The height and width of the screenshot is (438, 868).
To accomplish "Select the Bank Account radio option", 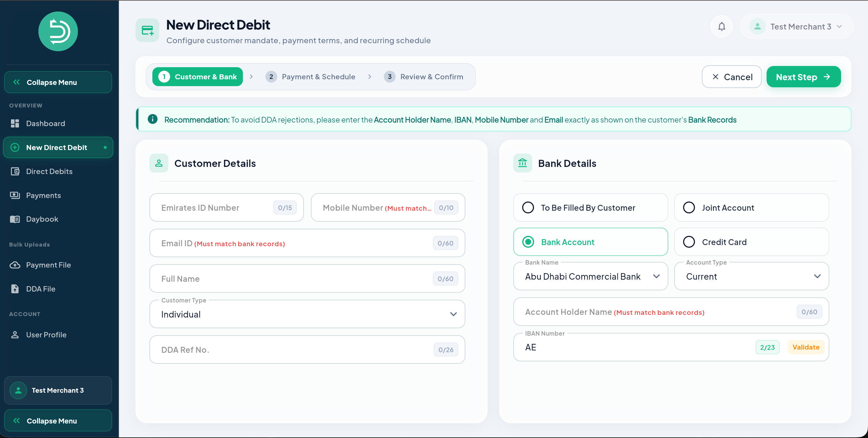I will (x=590, y=242).
